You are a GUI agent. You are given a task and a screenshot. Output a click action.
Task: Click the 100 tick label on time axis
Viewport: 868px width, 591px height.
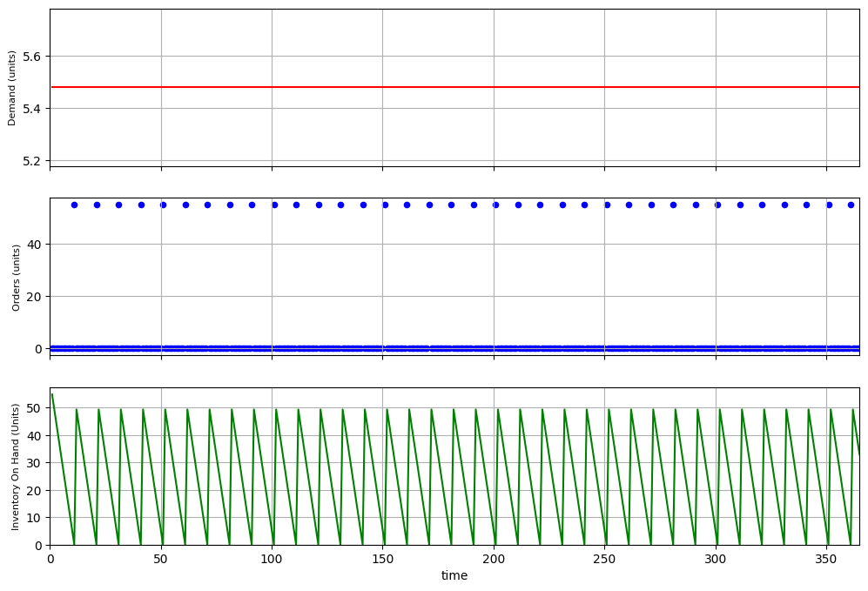coord(272,560)
